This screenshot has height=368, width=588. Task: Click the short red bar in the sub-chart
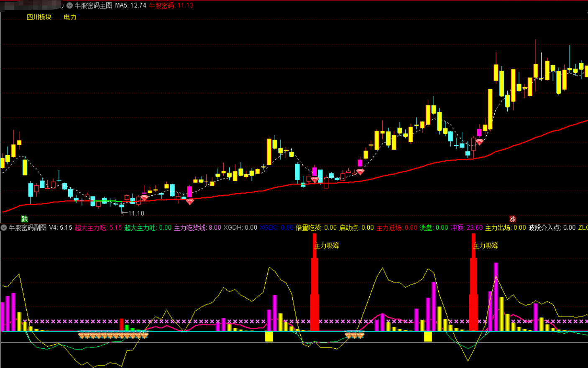122,325
